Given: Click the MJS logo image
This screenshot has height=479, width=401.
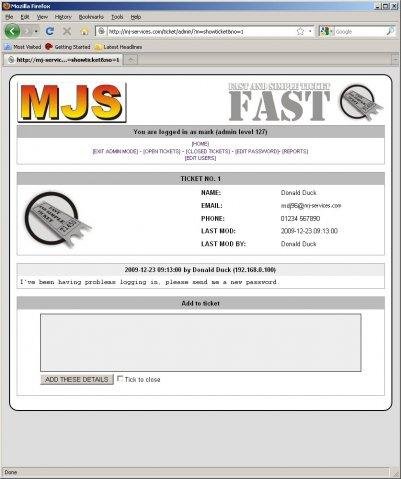Looking at the screenshot, I should click(72, 102).
